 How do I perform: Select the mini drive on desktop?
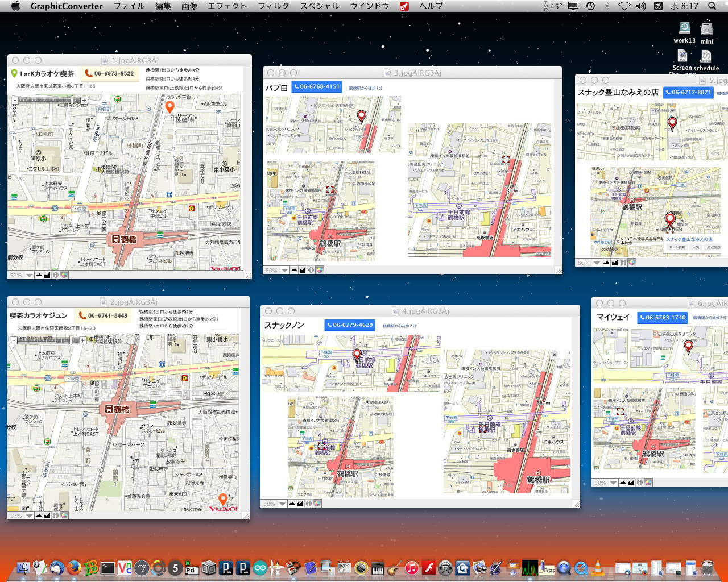click(707, 33)
